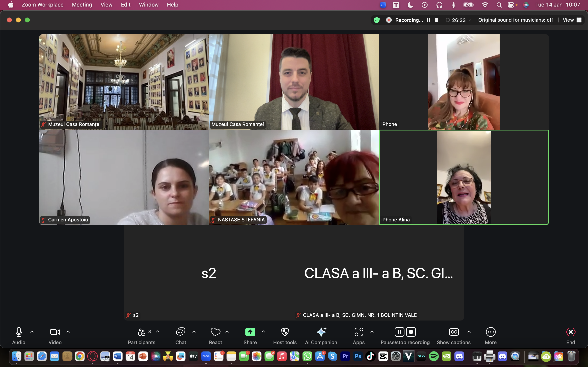The image size is (588, 367).
Task: Stop recording with top stop square
Action: coord(436,20)
